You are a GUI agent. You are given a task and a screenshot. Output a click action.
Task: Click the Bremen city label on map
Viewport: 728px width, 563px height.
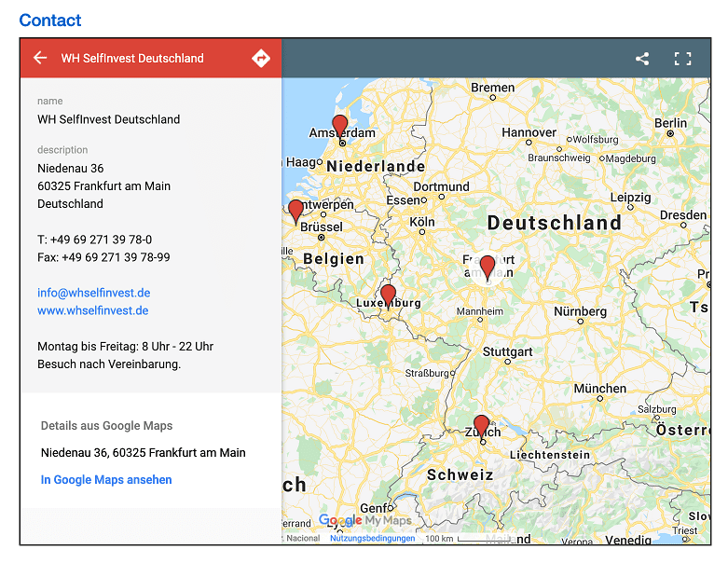point(492,88)
